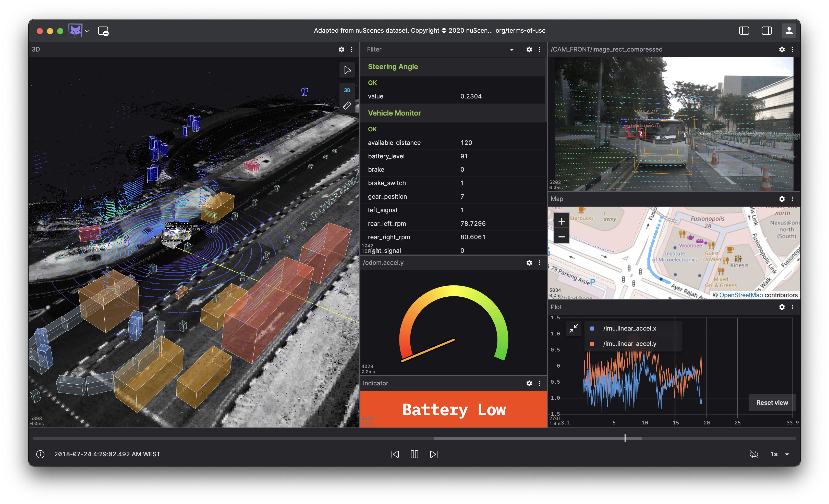
Task: Open /odom.accel.y gauge settings gear
Action: point(529,263)
